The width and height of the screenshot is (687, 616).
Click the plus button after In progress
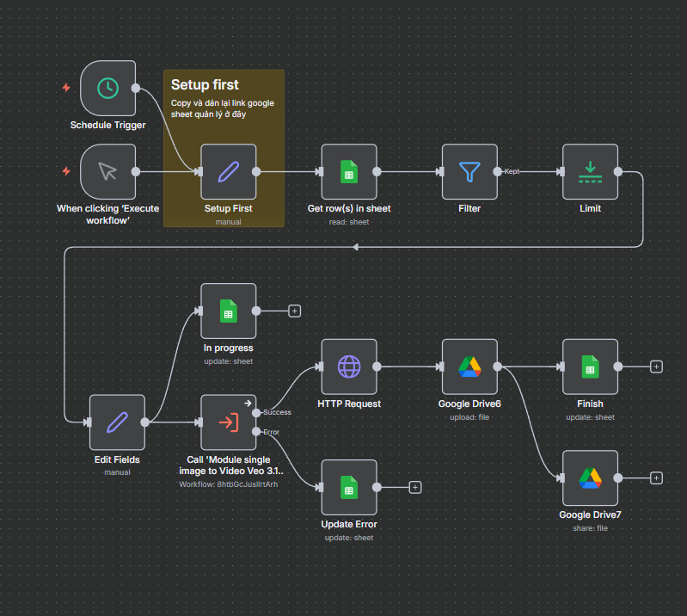point(294,311)
